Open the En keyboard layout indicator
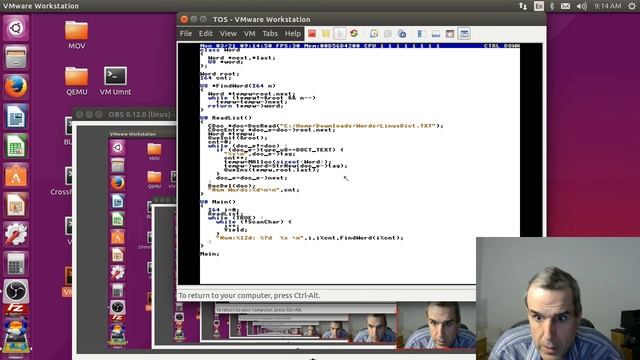The width and height of the screenshot is (640, 360). point(539,6)
